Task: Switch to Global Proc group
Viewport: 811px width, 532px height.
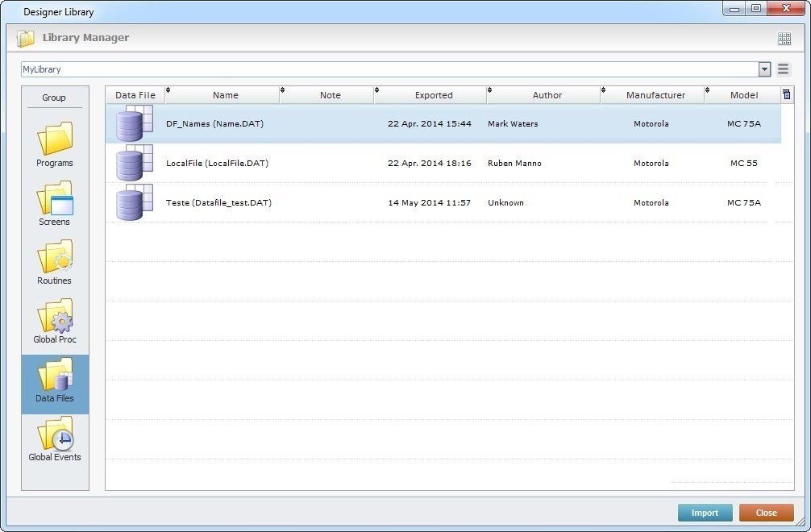Action: [55, 322]
